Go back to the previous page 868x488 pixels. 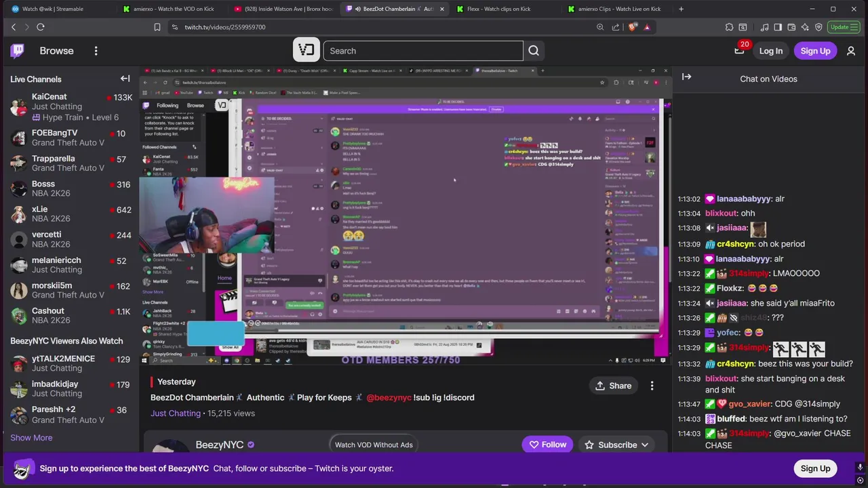(x=14, y=27)
